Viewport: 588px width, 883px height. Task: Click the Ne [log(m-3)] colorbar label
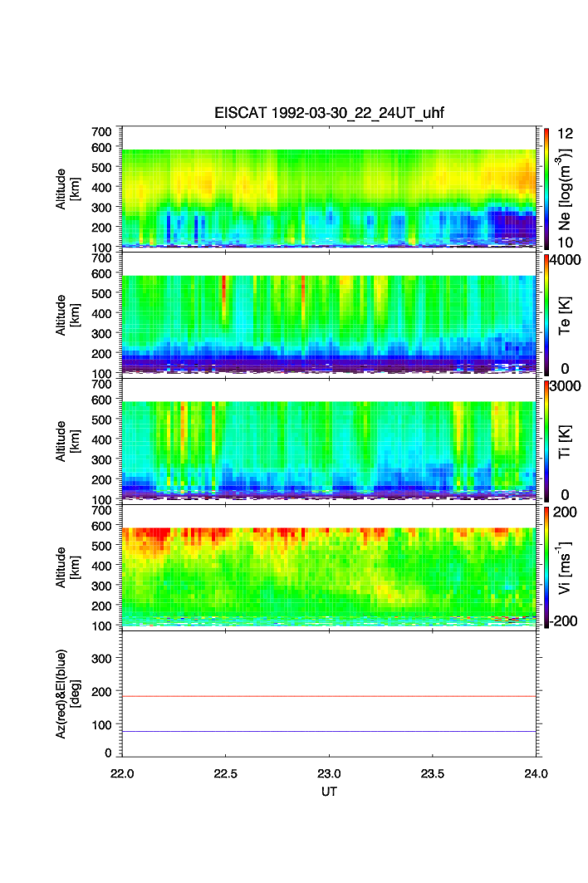point(564,189)
